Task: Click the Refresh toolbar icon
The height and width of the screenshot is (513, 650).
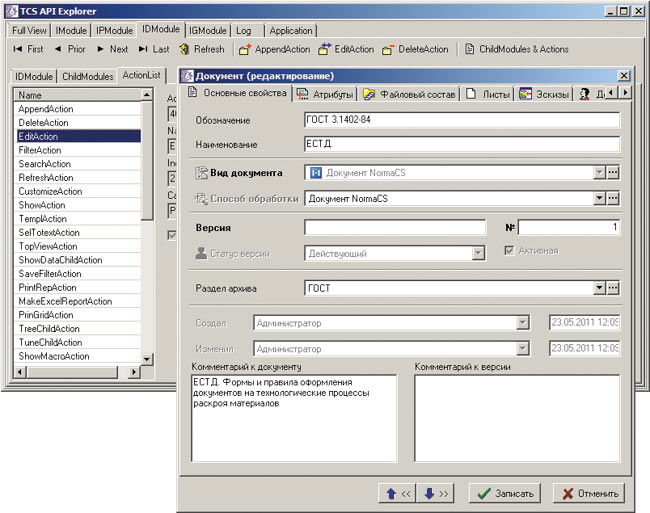Action: pos(184,49)
